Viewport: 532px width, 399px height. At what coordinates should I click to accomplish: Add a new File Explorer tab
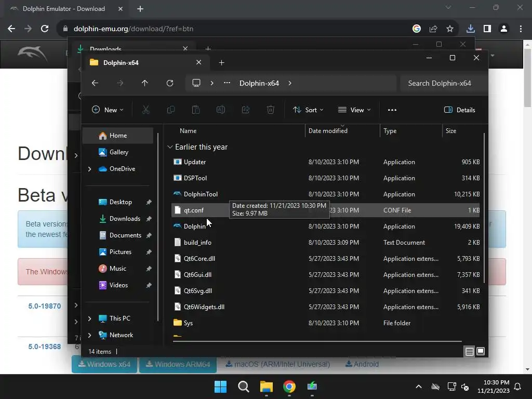click(221, 63)
